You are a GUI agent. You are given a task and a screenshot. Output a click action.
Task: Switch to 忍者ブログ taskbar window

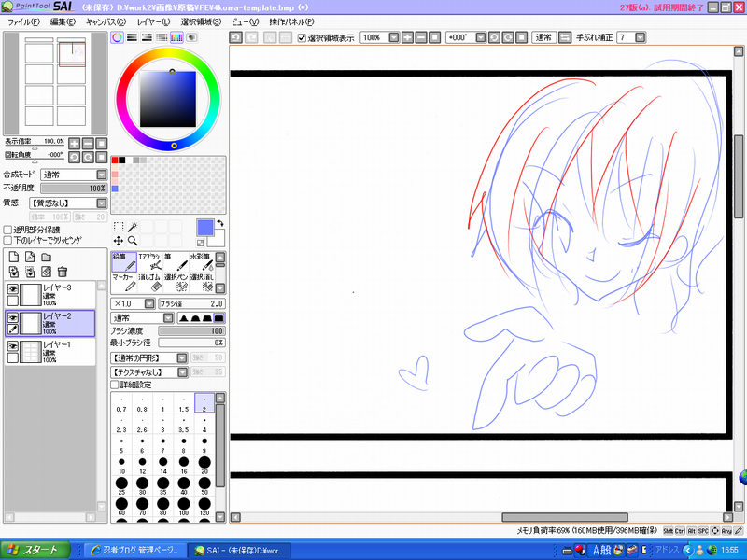[x=135, y=551]
